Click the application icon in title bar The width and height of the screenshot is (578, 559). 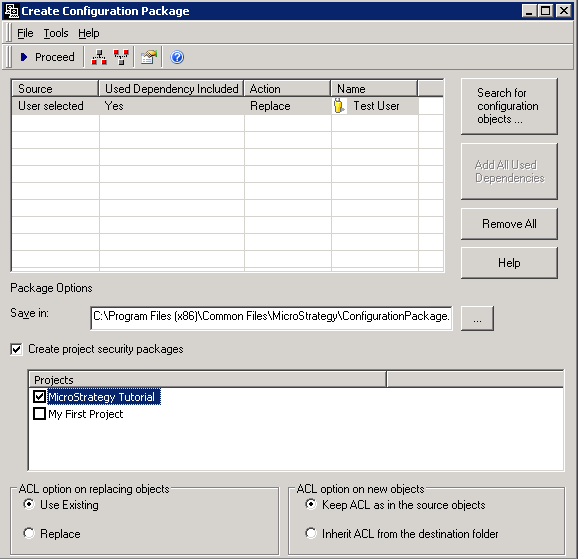(x=12, y=11)
